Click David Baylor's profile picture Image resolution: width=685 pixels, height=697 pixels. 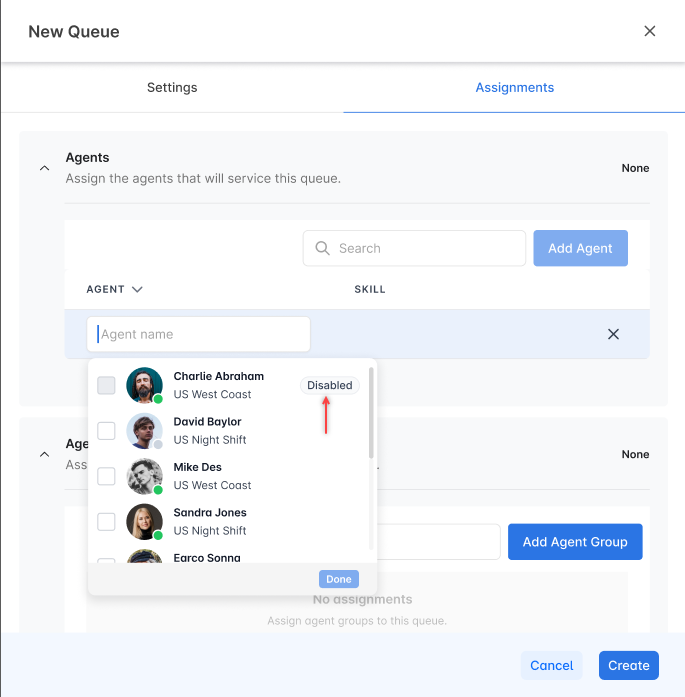(144, 431)
